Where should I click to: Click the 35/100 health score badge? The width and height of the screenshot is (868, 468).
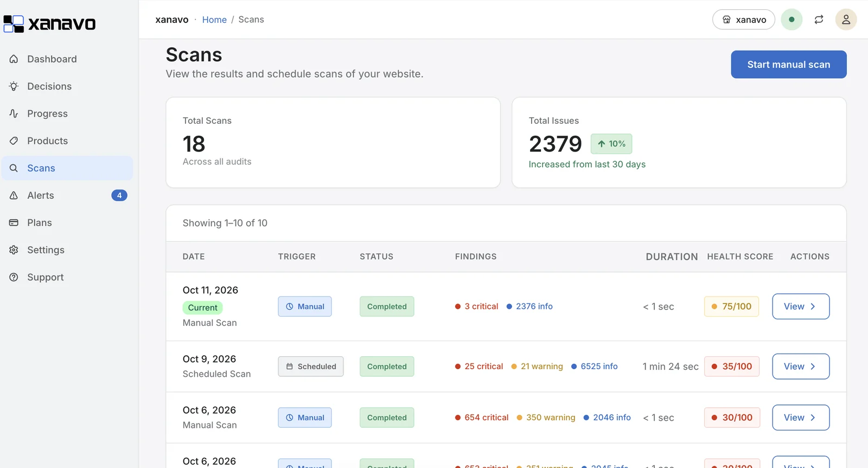[732, 366]
